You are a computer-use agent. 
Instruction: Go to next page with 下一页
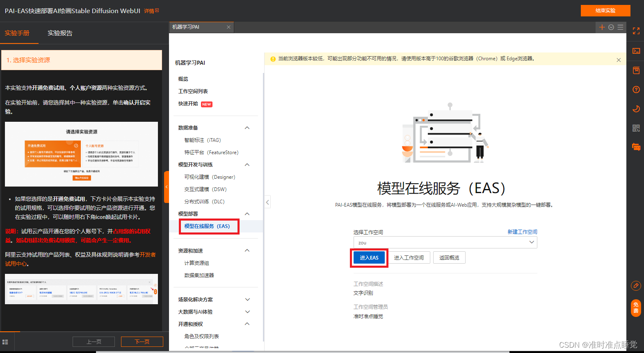tap(142, 342)
